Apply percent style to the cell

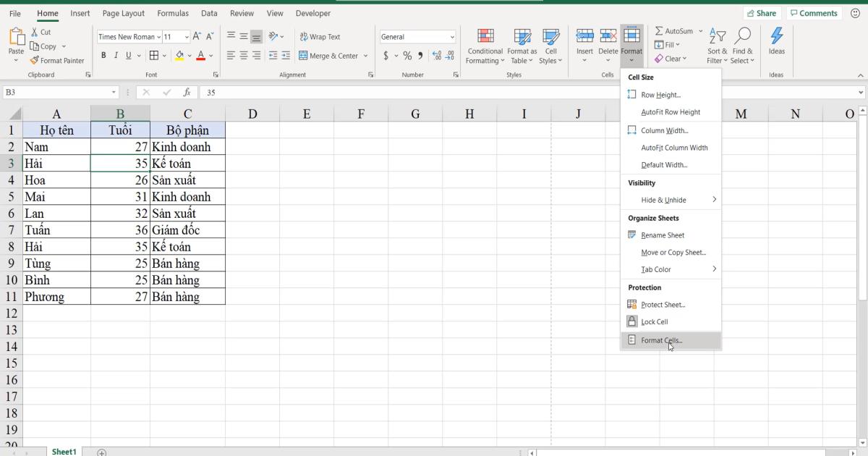[407, 54]
